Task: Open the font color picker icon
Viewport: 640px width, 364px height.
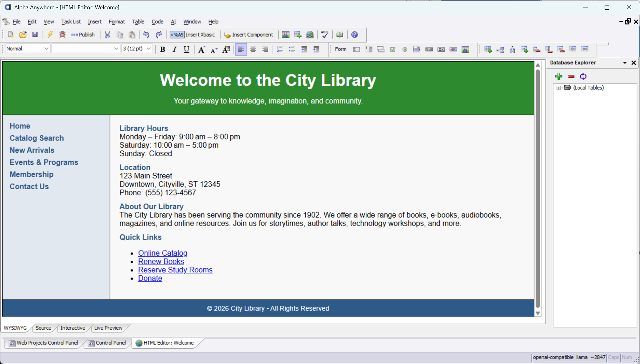Action: click(226, 49)
